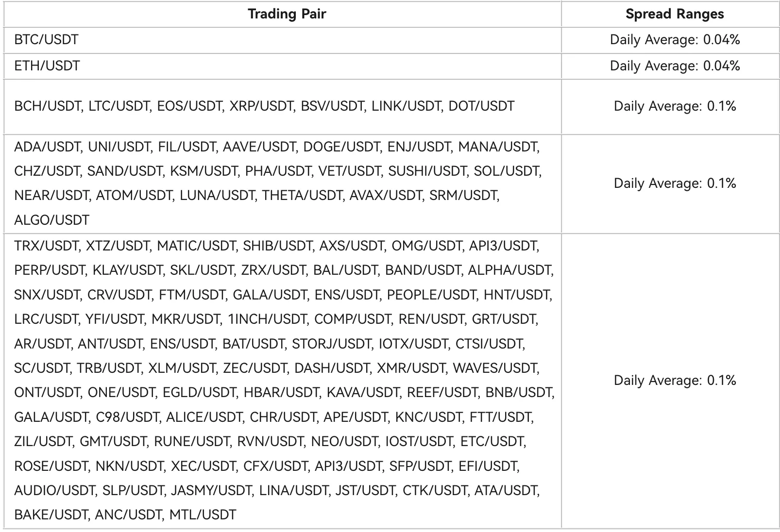780x532 pixels.
Task: Click MTL/USDT at the table's end
Action: coord(203,515)
